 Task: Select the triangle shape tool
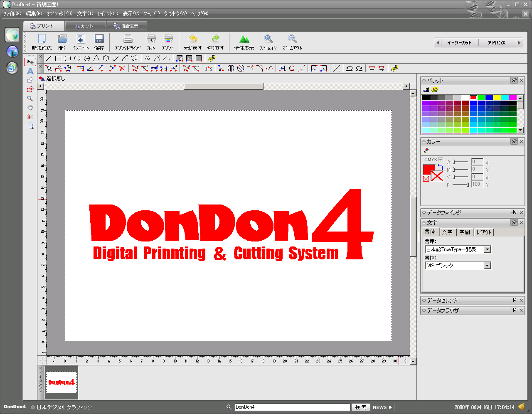pos(96,59)
